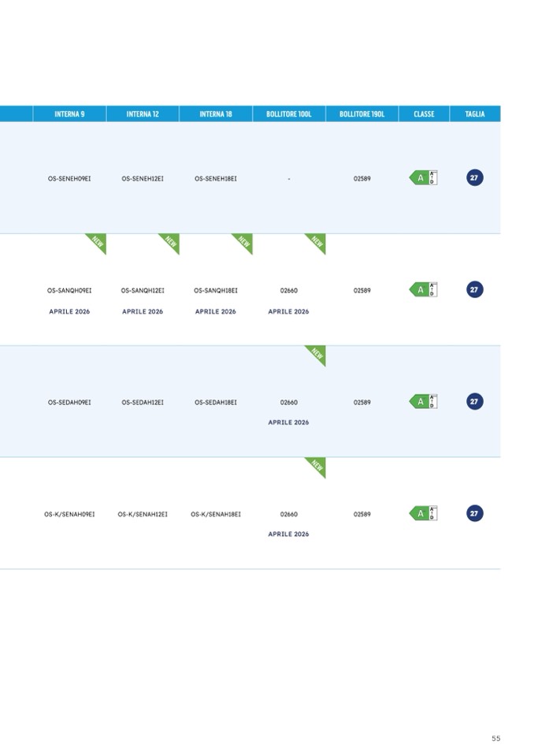The height and width of the screenshot is (756, 534).
Task: Click product code OS-SEDAH09EI
Action: (x=69, y=403)
